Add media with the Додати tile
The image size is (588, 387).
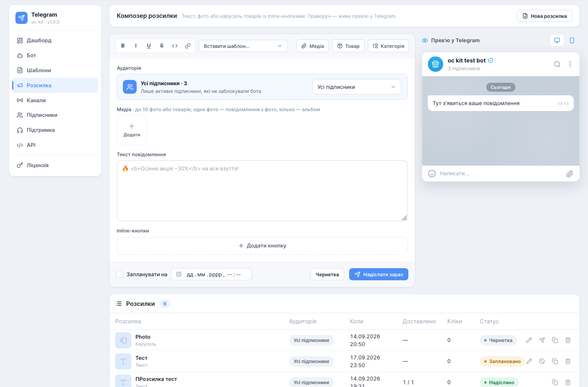click(132, 130)
